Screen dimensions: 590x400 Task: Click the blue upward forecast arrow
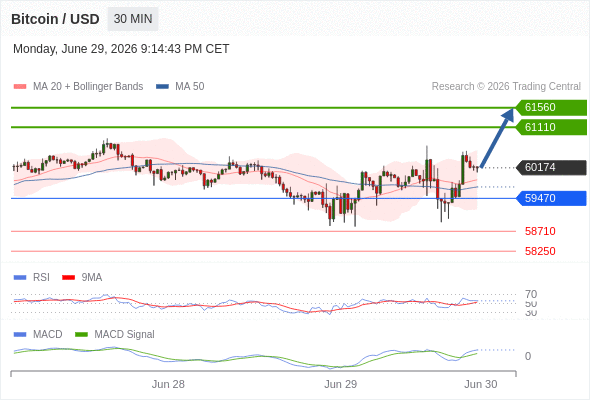click(497, 138)
